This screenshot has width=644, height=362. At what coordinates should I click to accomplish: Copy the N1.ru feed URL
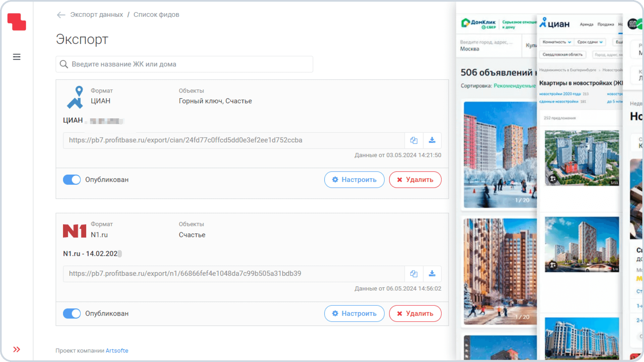coord(414,274)
